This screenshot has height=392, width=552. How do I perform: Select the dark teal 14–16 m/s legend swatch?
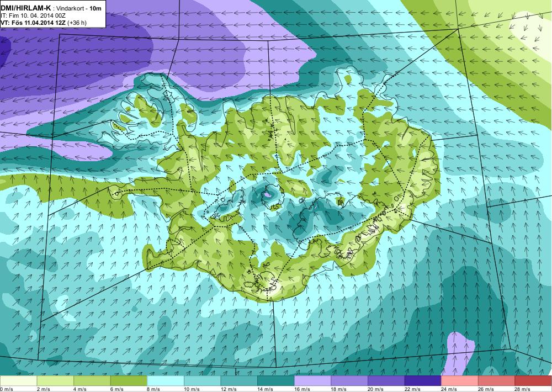click(276, 381)
